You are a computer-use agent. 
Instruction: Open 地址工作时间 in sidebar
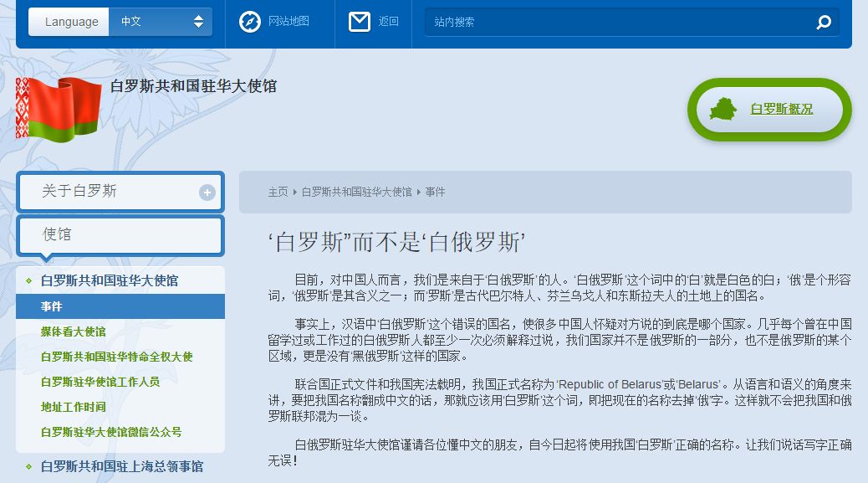(x=74, y=407)
